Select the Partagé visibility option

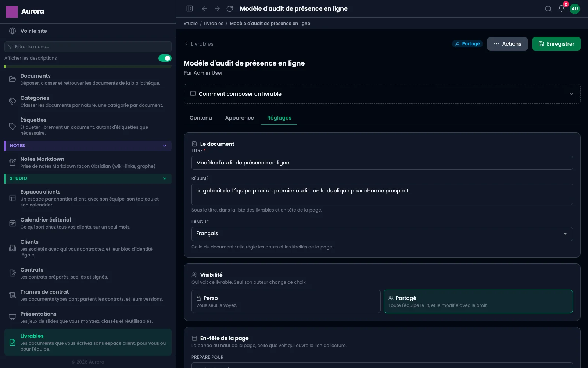[478, 301]
